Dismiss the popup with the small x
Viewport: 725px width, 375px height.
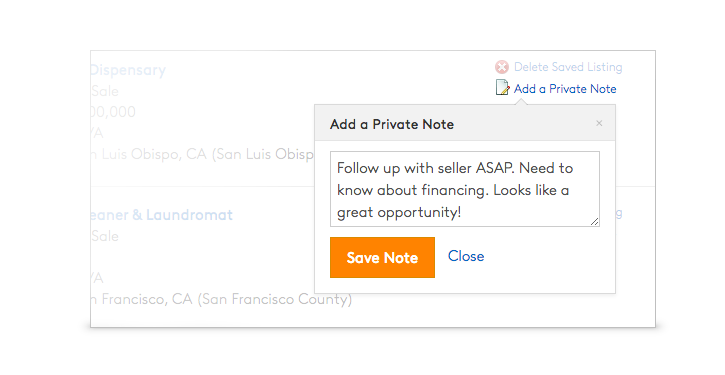[599, 123]
